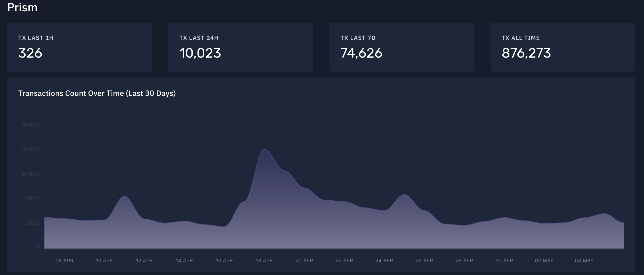Click the chart peak near 11 APR
This screenshot has width=644, height=275.
(125, 196)
